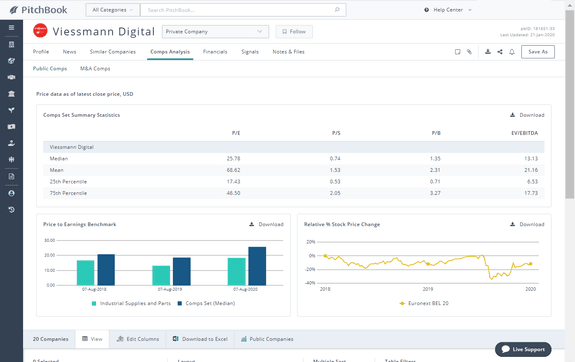Click the Save As button

click(x=538, y=52)
